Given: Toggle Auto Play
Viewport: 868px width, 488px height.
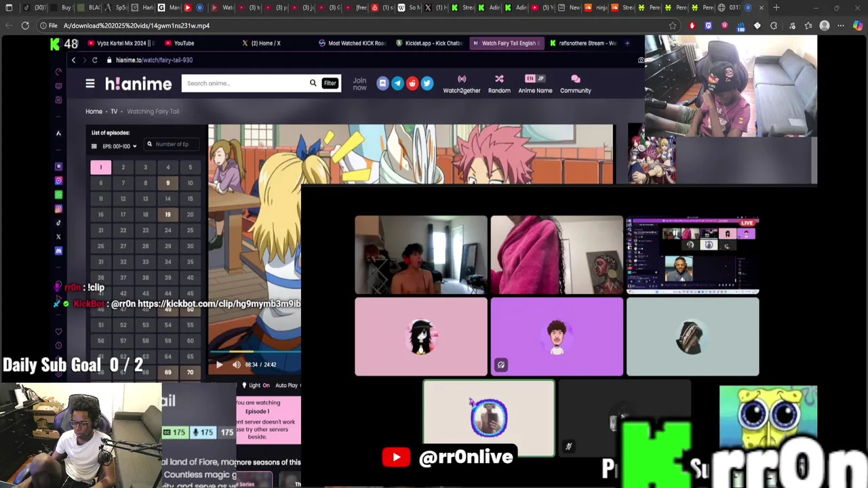Looking at the screenshot, I should click(287, 385).
